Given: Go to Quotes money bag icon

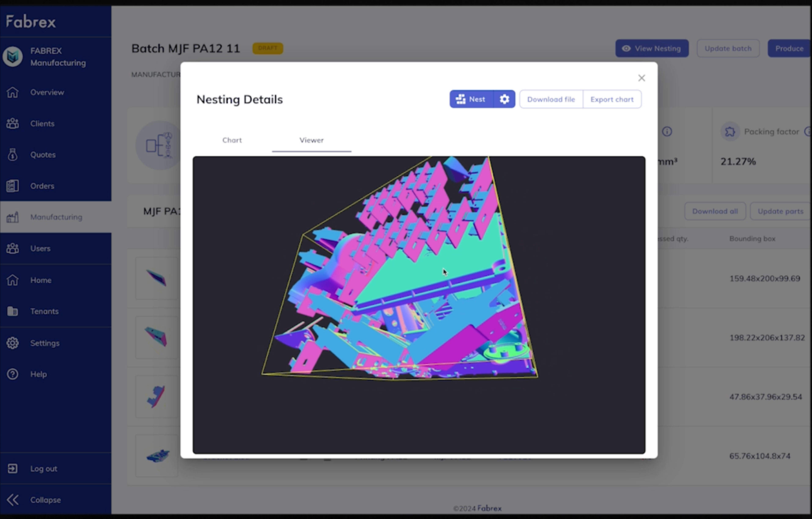Looking at the screenshot, I should [13, 155].
